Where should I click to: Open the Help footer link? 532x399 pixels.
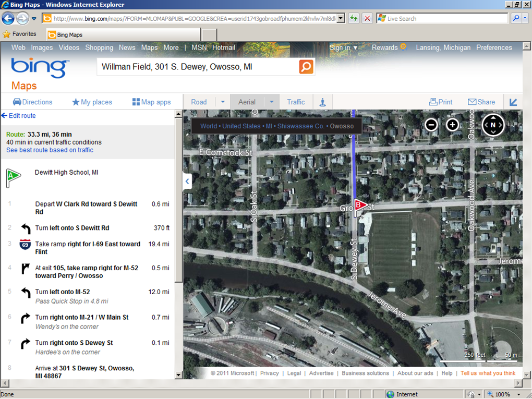447,373
